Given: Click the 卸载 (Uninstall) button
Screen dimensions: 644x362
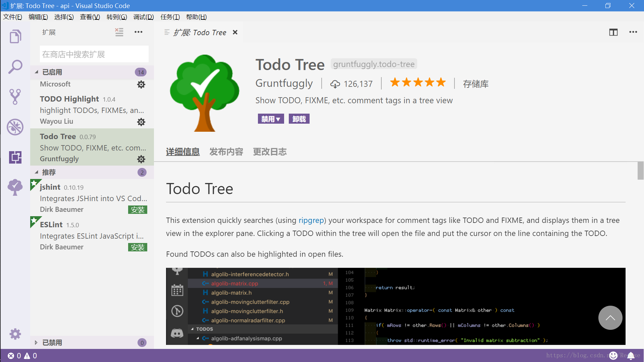Looking at the screenshot, I should 299,119.
